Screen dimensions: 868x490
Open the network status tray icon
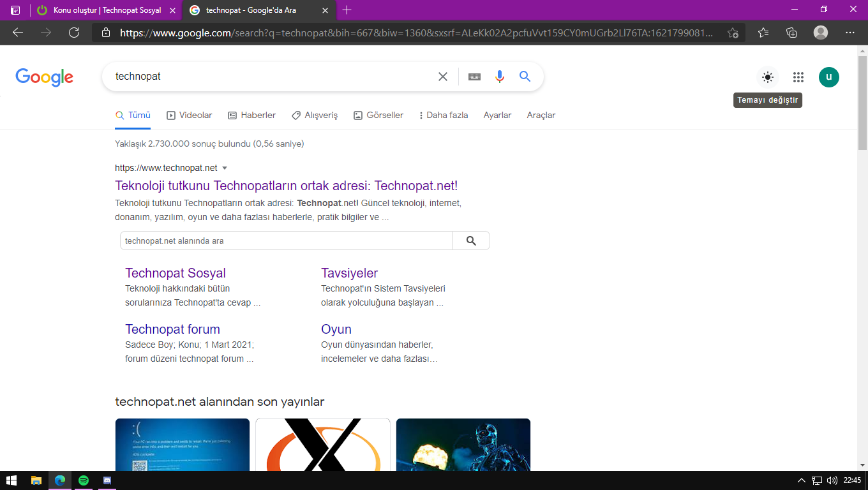coord(817,480)
